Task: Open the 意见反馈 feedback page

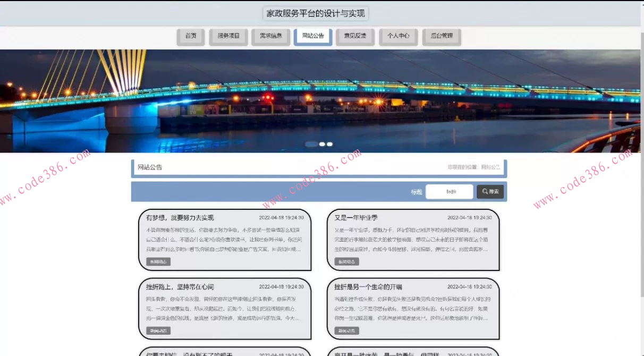Action: (355, 37)
